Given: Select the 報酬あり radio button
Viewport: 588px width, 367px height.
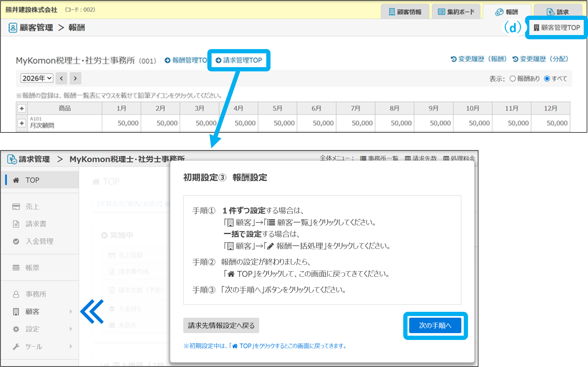Looking at the screenshot, I should point(513,79).
